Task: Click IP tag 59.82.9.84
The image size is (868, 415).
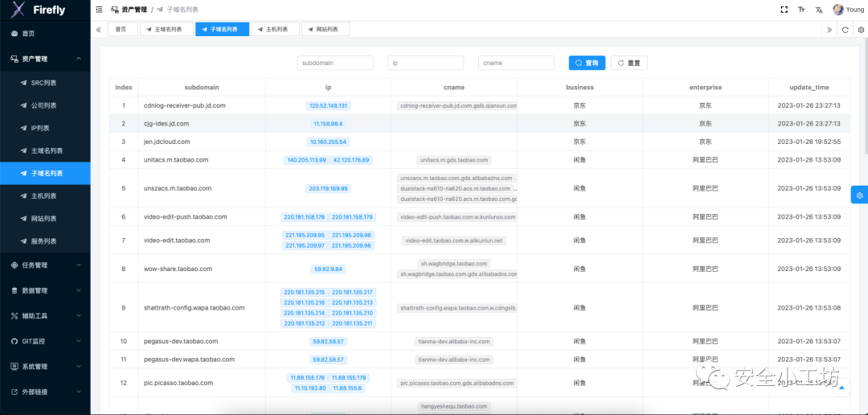Action: click(328, 269)
